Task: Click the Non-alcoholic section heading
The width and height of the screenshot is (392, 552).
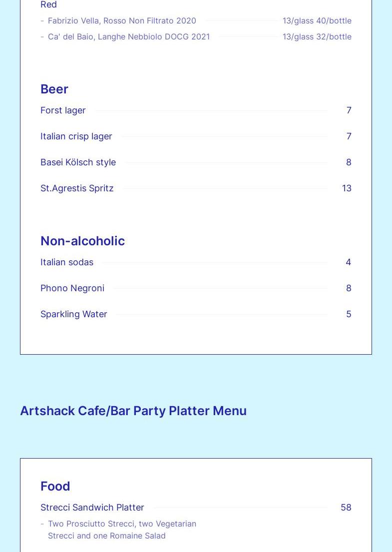Action: [82, 241]
